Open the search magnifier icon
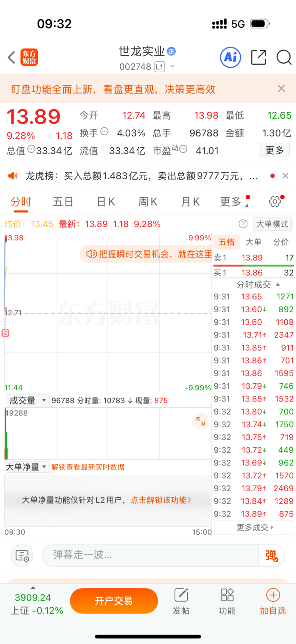 point(284,57)
